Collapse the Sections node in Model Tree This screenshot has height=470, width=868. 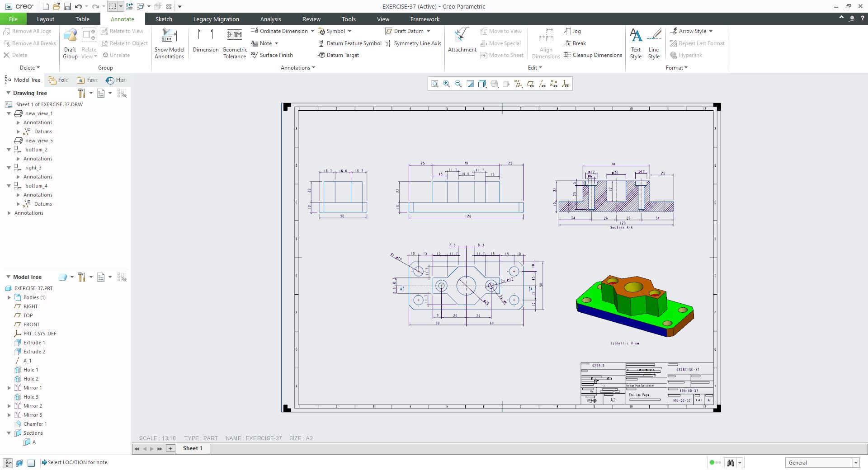tap(9, 433)
